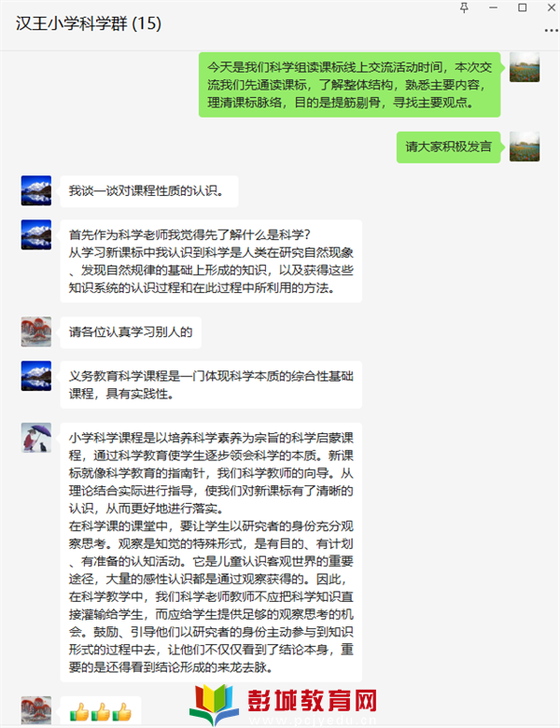560x728 pixels.
Task: Maximize the chat window
Action: tap(523, 7)
